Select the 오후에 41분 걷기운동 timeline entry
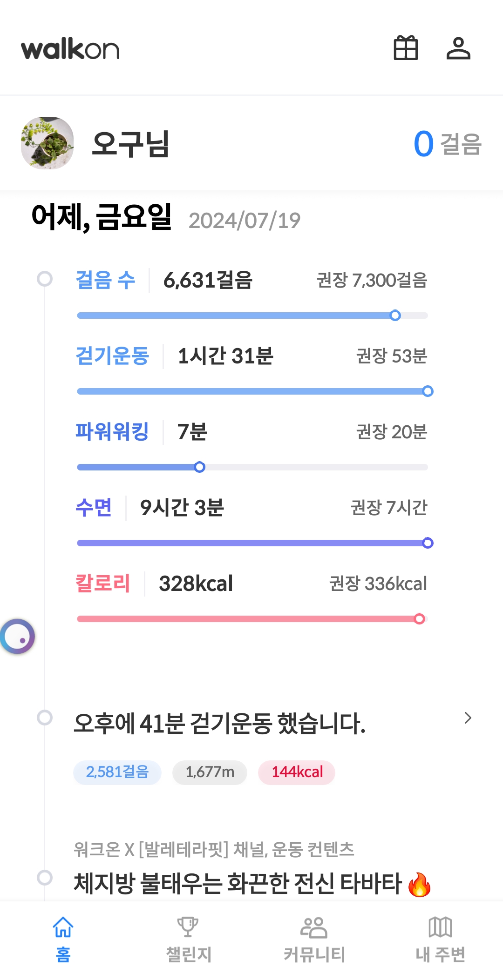This screenshot has width=503, height=980. pos(219,724)
